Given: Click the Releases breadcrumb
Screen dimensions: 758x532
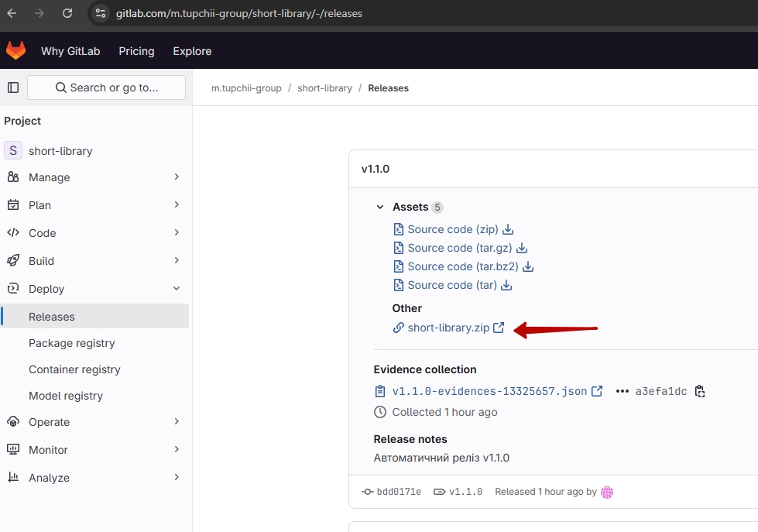Looking at the screenshot, I should pyautogui.click(x=388, y=88).
